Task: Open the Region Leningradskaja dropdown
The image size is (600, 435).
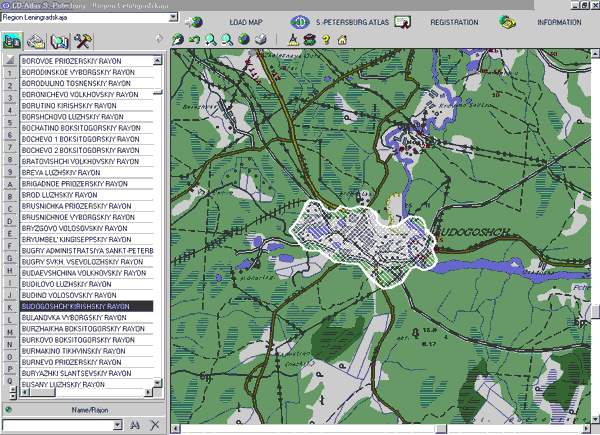Action: click(173, 17)
